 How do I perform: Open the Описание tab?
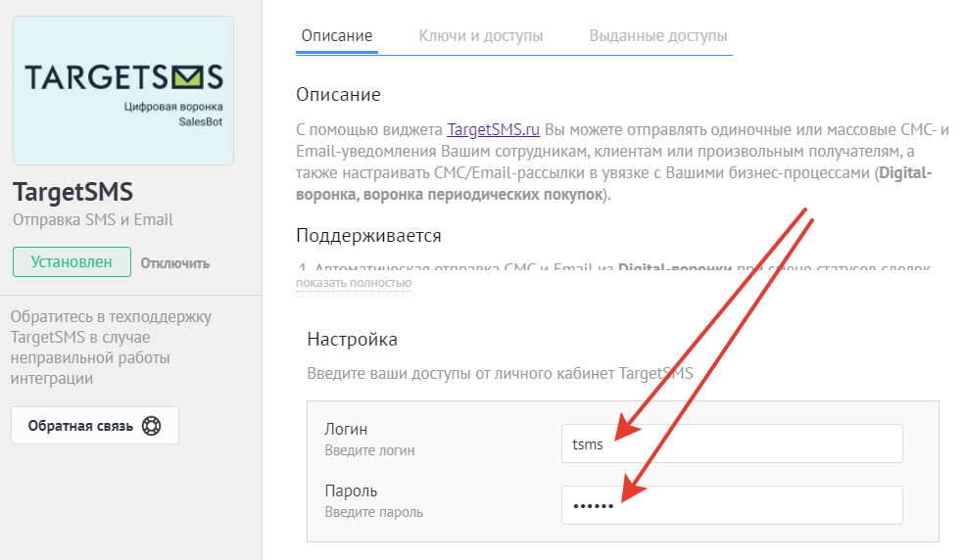click(336, 35)
